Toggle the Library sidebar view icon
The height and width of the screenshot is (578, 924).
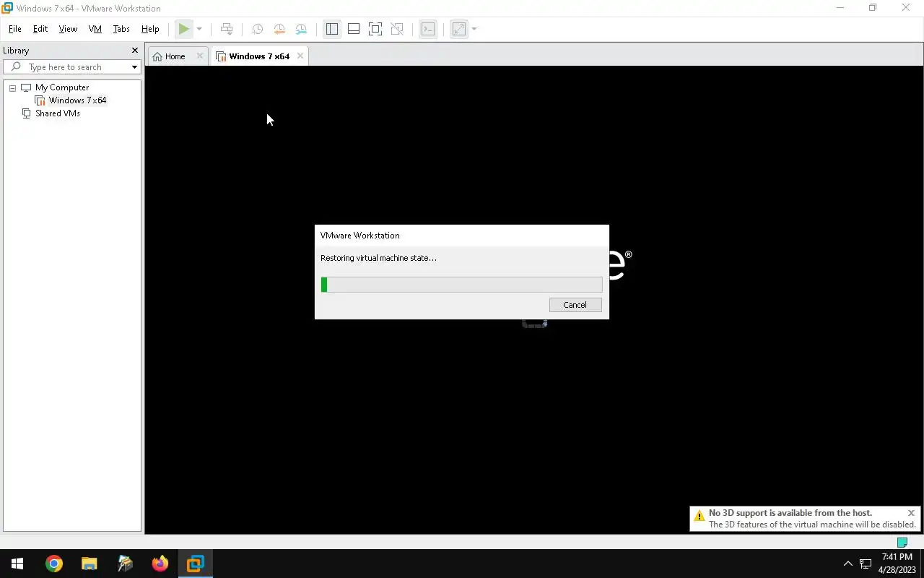331,29
